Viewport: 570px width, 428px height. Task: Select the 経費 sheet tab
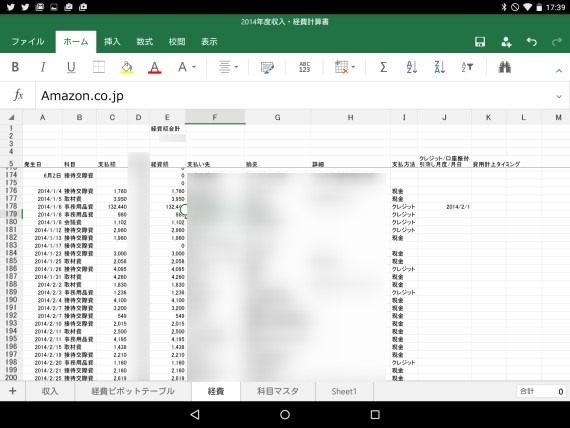coord(216,391)
